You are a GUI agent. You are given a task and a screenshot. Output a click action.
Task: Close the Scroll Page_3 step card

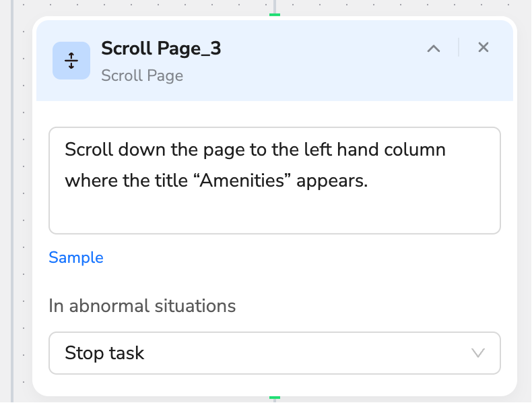click(483, 47)
